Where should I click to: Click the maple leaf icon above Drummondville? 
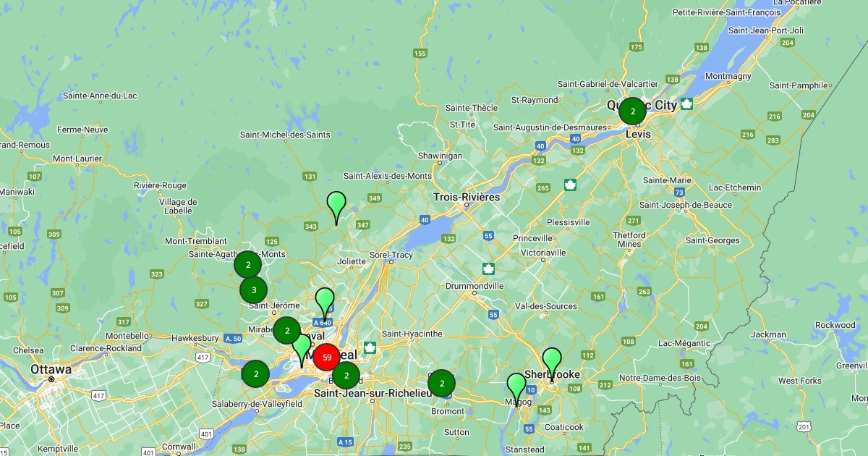point(488,269)
